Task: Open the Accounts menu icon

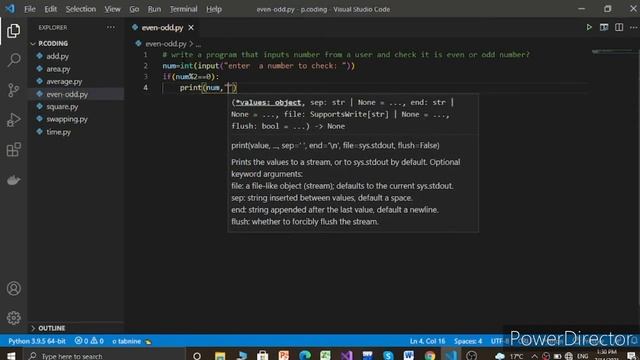Action: (13, 288)
